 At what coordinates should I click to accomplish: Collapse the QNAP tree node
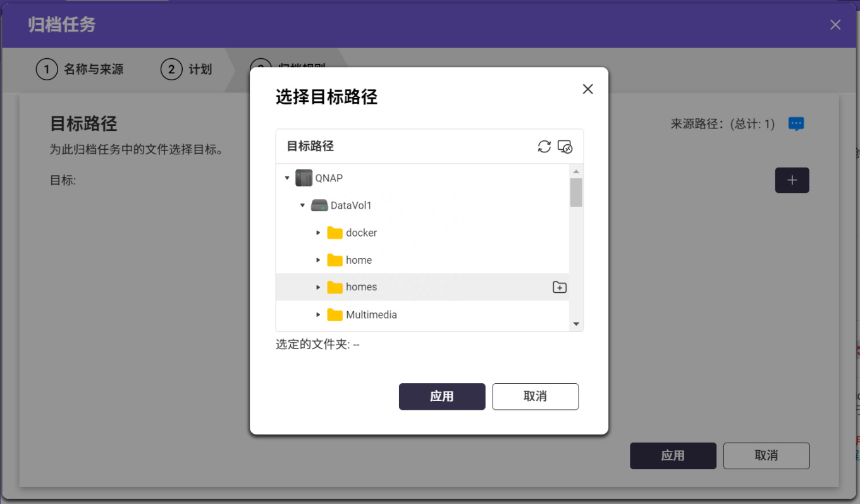(x=288, y=178)
